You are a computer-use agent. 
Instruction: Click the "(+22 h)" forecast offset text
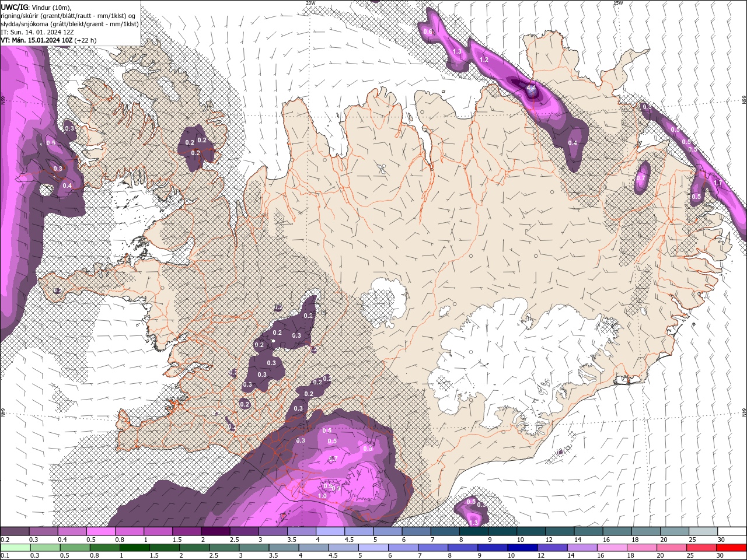pyautogui.click(x=86, y=40)
